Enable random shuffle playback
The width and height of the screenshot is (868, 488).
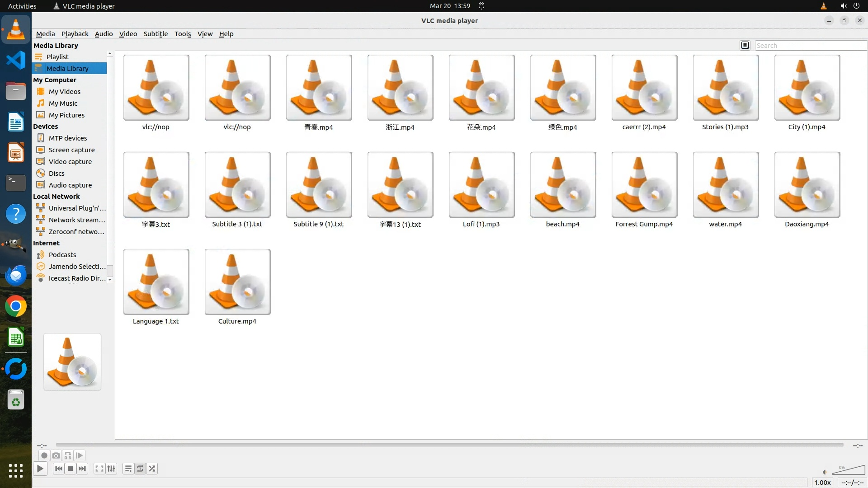click(x=152, y=469)
